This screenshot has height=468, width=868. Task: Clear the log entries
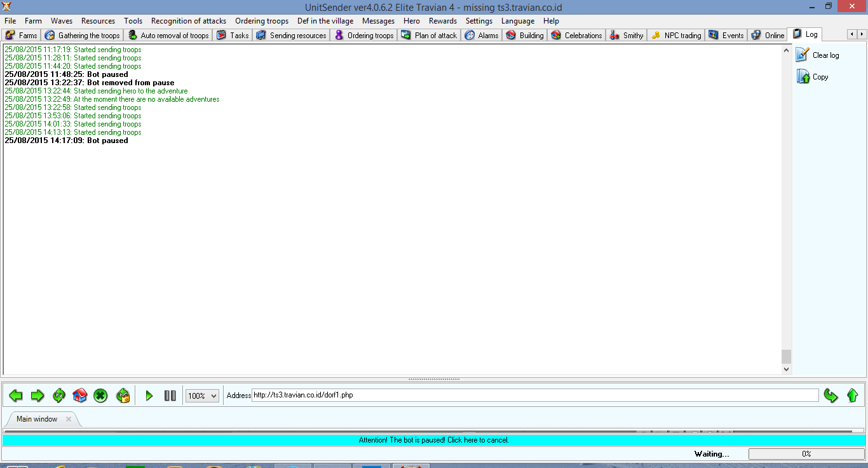pyautogui.click(x=818, y=55)
